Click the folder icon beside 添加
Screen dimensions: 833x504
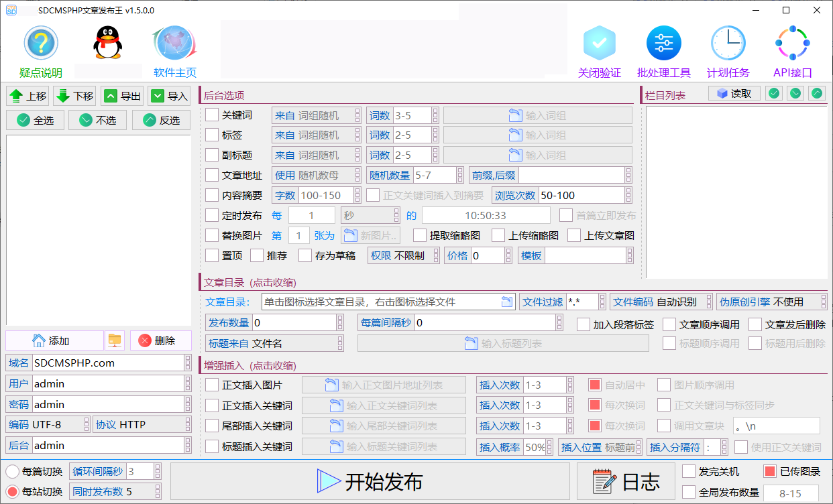coord(115,340)
